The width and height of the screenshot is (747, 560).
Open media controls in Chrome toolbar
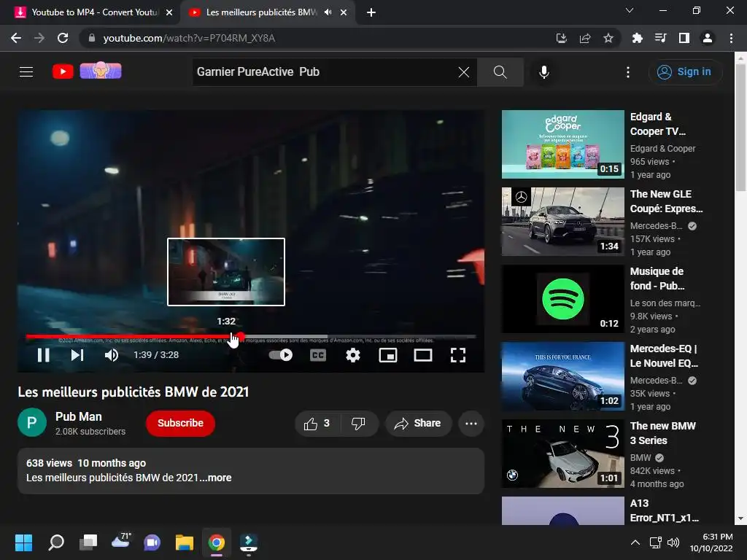click(661, 38)
